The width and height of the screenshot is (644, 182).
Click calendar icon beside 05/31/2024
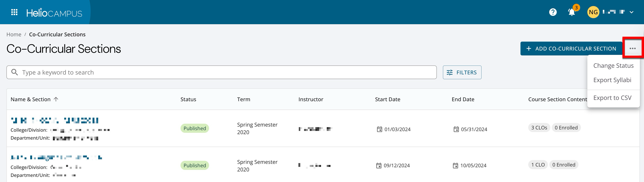pyautogui.click(x=456, y=129)
